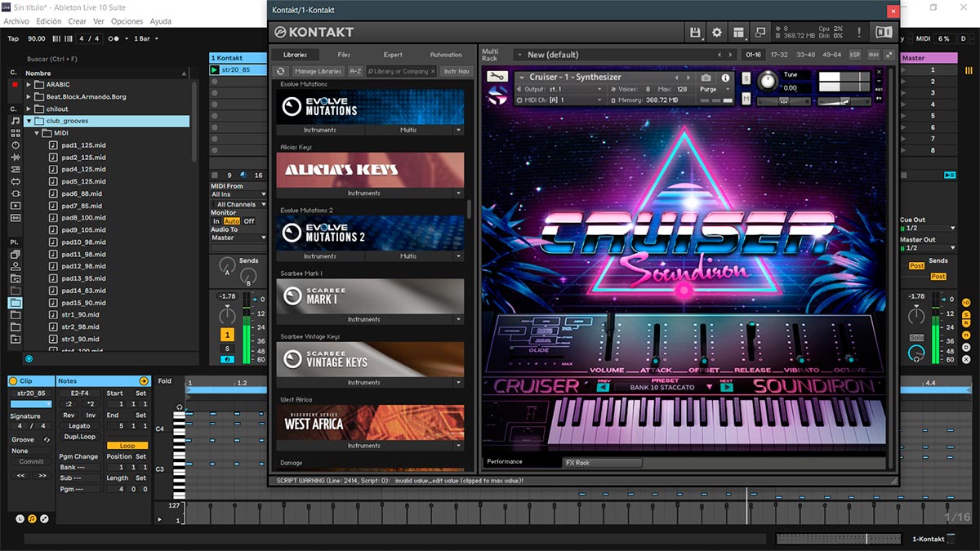This screenshot has height=551, width=980.
Task: Click Add Folder icon in Ableton browser
Action: (16, 339)
